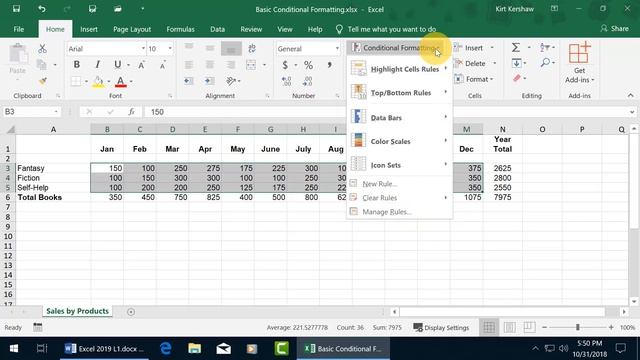Screen dimensions: 640x360
Task: Decrease font size with the small A icon
Action: 162,65
